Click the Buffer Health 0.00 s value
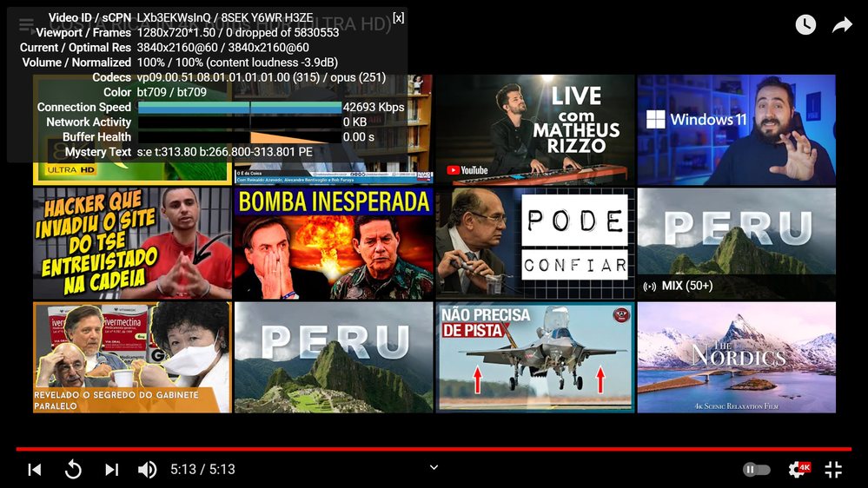The height and width of the screenshot is (488, 868). (x=359, y=136)
